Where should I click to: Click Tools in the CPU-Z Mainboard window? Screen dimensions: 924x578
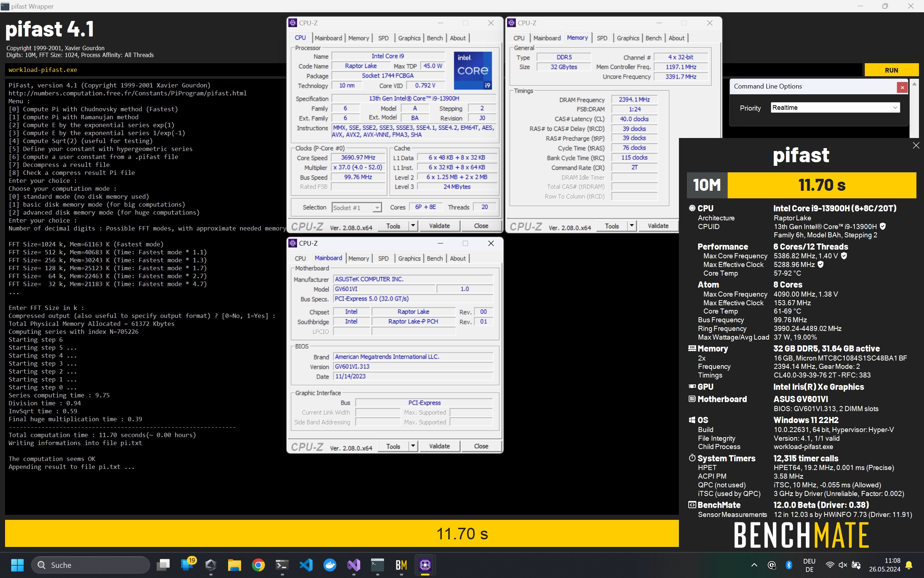point(393,446)
